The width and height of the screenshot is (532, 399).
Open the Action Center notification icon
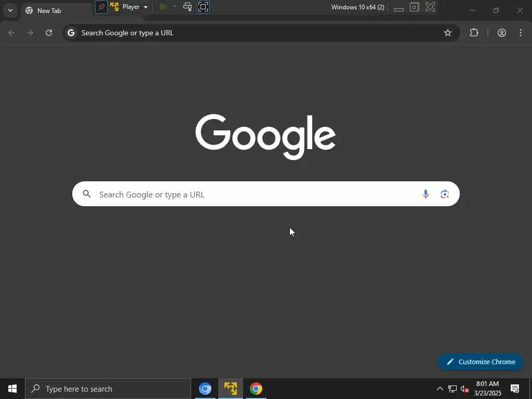click(515, 389)
